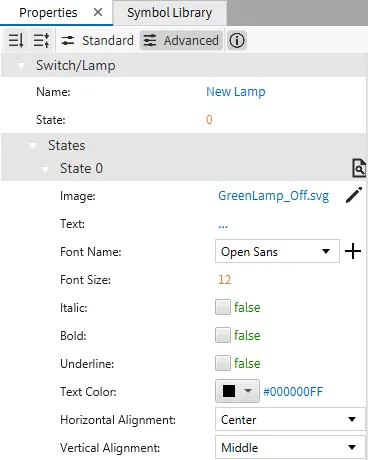The width and height of the screenshot is (368, 460).
Task: Close the Properties panel tab
Action: [x=98, y=12]
